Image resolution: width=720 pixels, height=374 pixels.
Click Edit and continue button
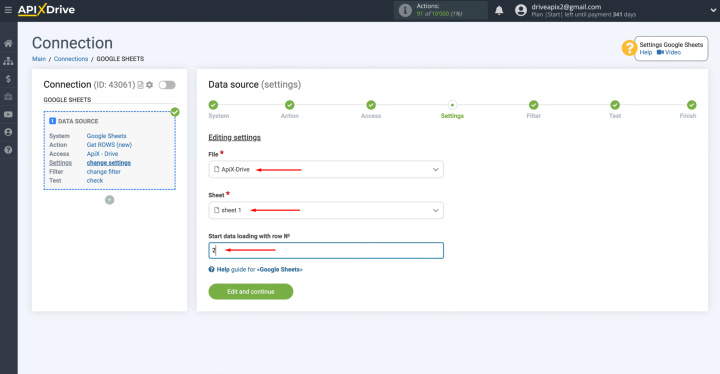pyautogui.click(x=251, y=292)
